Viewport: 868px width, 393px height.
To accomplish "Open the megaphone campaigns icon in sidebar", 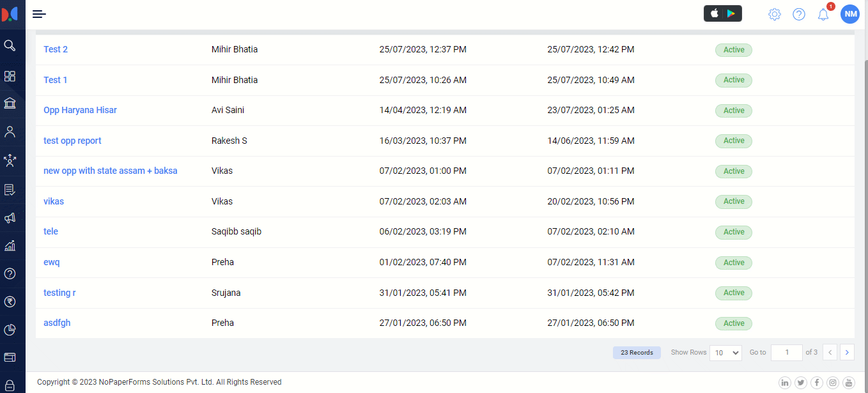I will tap(10, 218).
